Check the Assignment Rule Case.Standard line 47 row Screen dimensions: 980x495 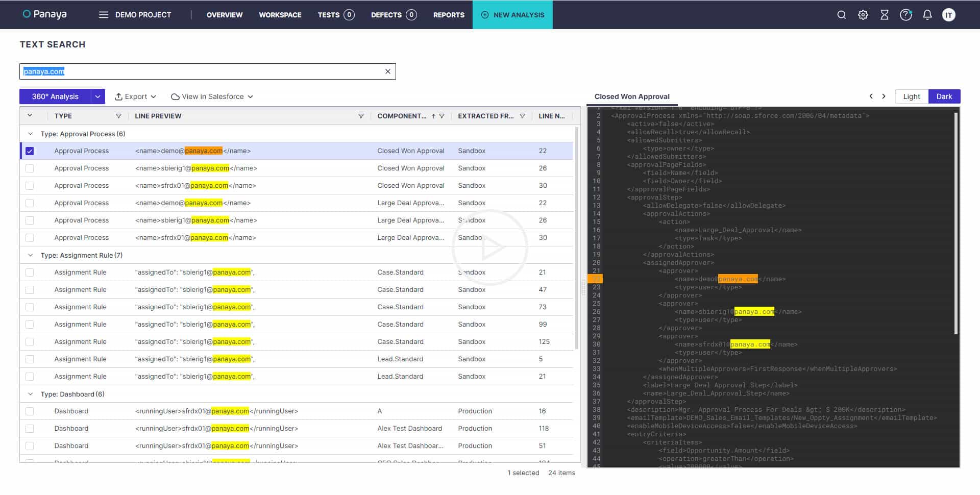coord(30,290)
